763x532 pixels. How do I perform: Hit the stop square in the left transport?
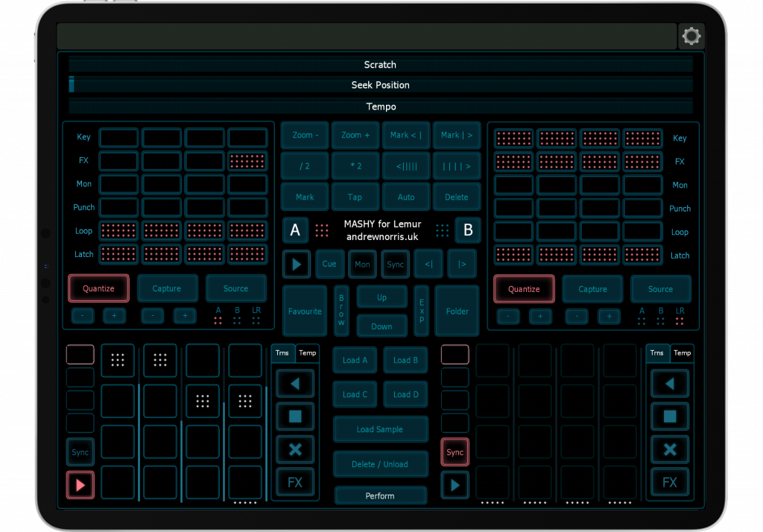[x=295, y=417]
